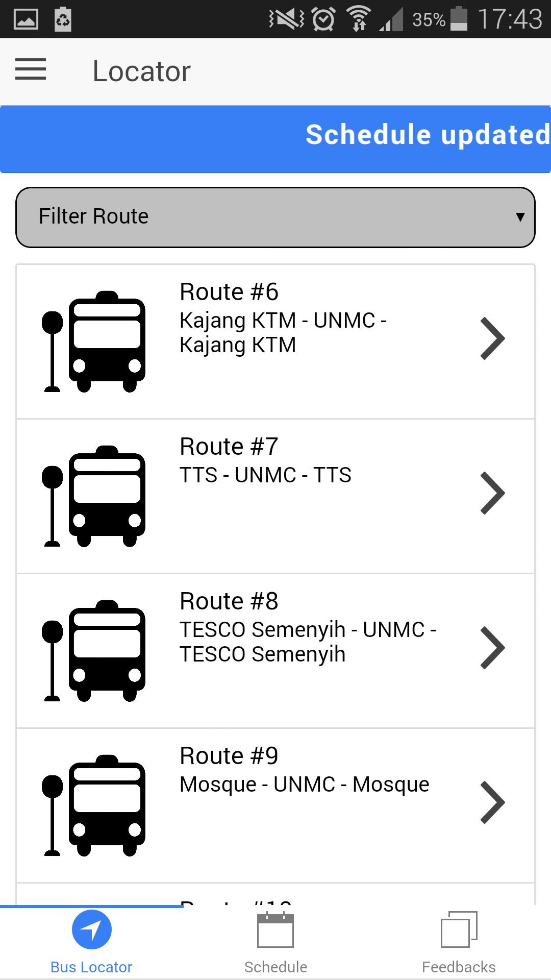Switch to the Feedbacks tab
The image size is (551, 980).
click(459, 942)
